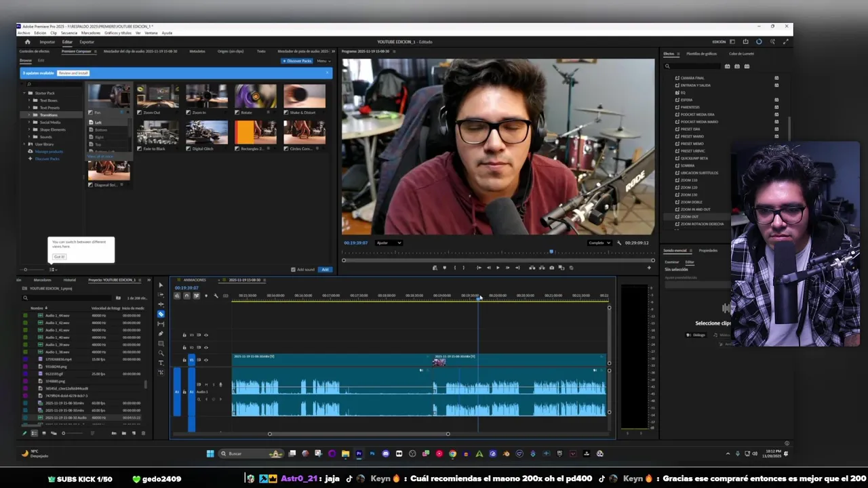Switch to Color de Lumetri tab
868x488 pixels.
coord(741,54)
